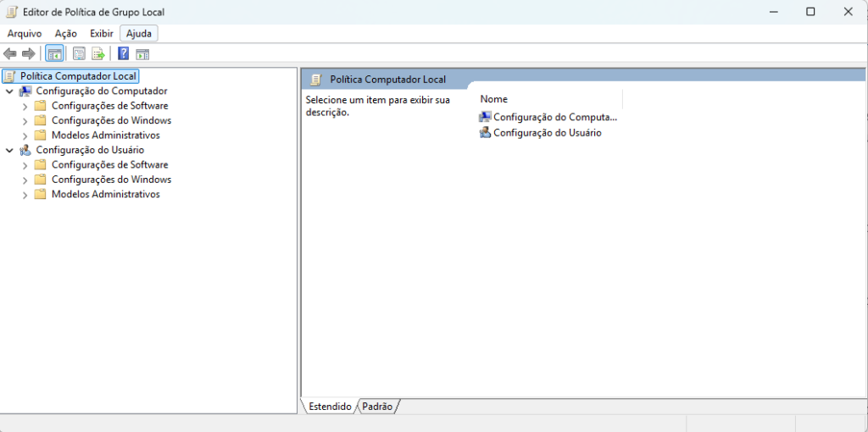The height and width of the screenshot is (432, 868).
Task: Open Help with the blue question mark icon
Action: (124, 53)
